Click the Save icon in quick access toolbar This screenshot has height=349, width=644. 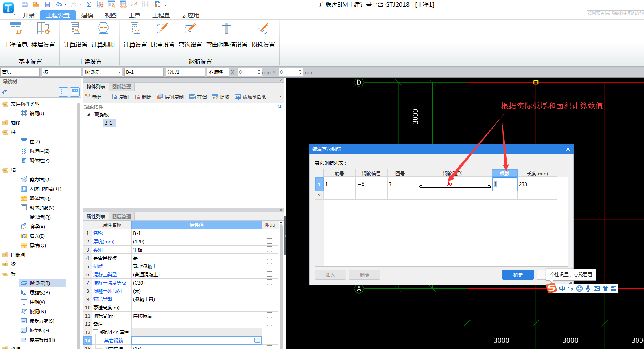pyautogui.click(x=48, y=4)
